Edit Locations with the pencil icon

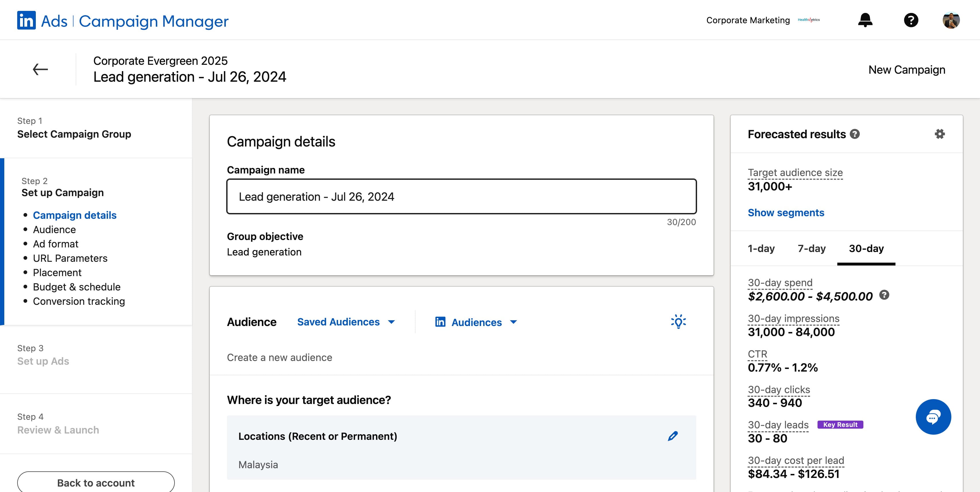(x=673, y=436)
